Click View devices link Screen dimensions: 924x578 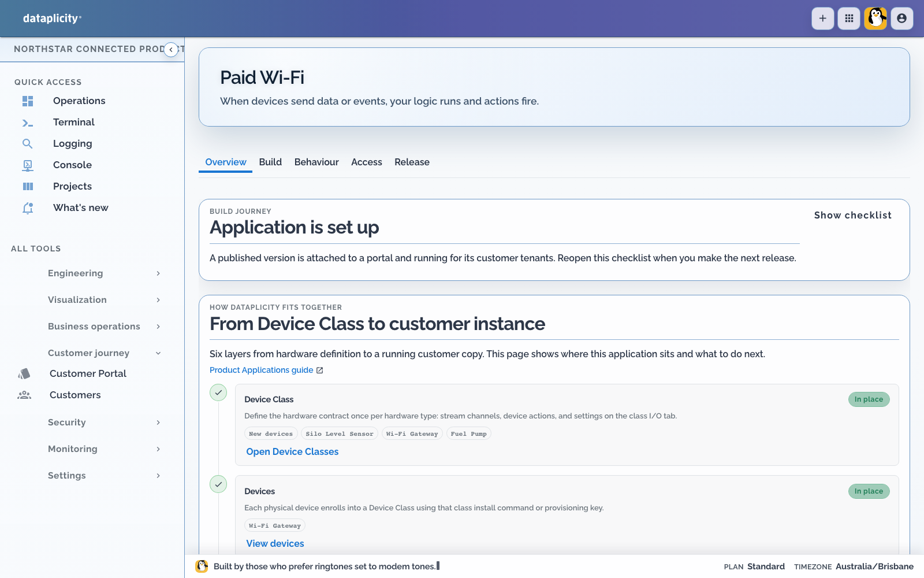[275, 544]
